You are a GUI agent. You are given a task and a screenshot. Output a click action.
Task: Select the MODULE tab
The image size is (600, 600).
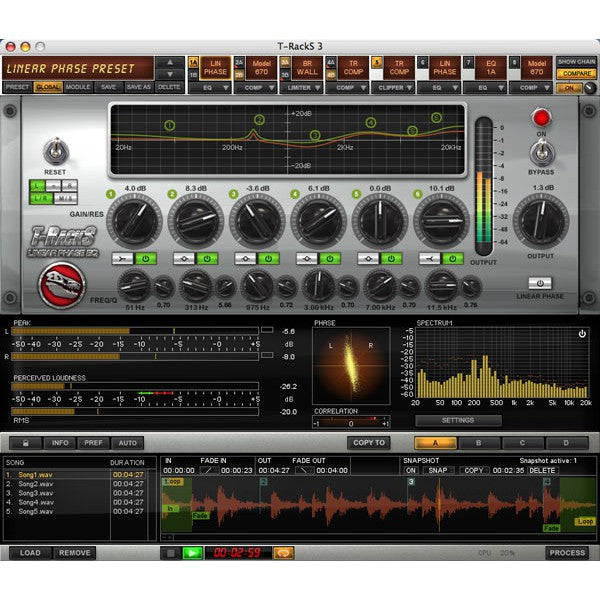pos(78,87)
